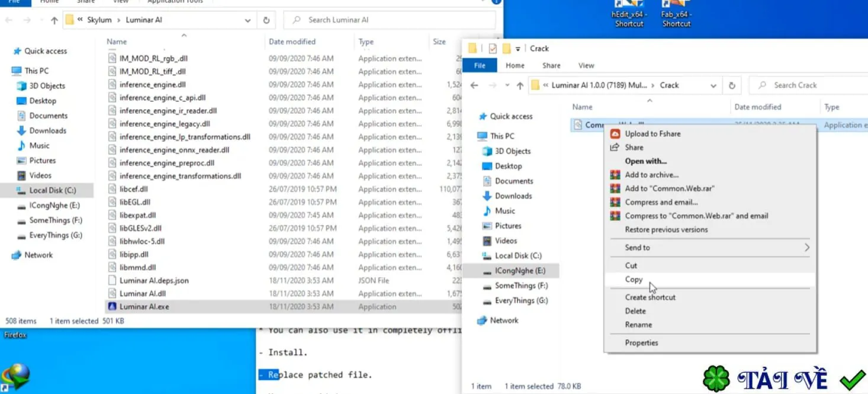
Task: Sort by Name column in Luminar AI window
Action: [117, 42]
